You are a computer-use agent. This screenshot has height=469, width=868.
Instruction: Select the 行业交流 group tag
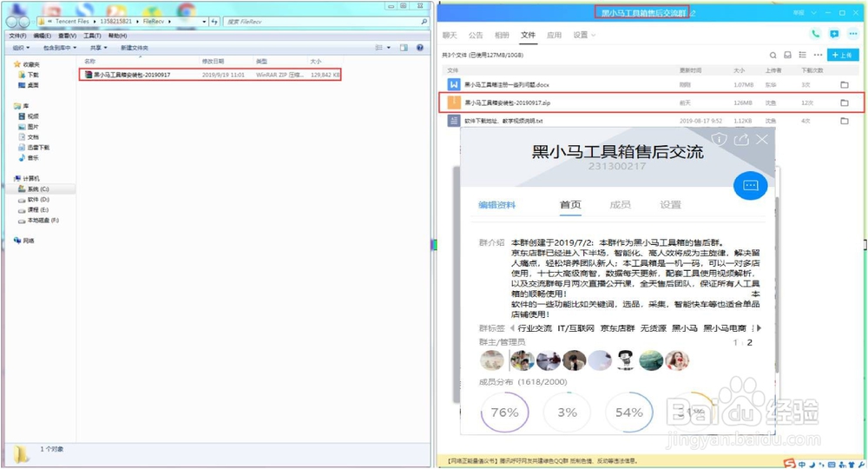coord(535,327)
